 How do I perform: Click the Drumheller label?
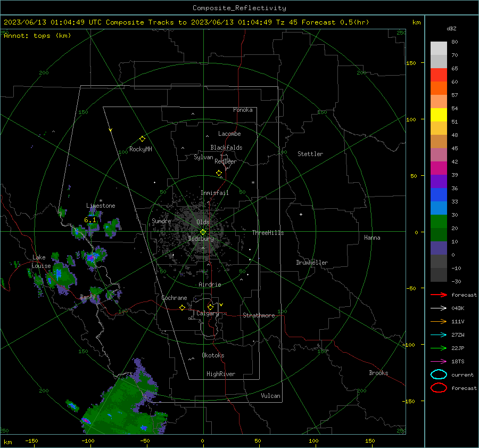[x=312, y=263]
